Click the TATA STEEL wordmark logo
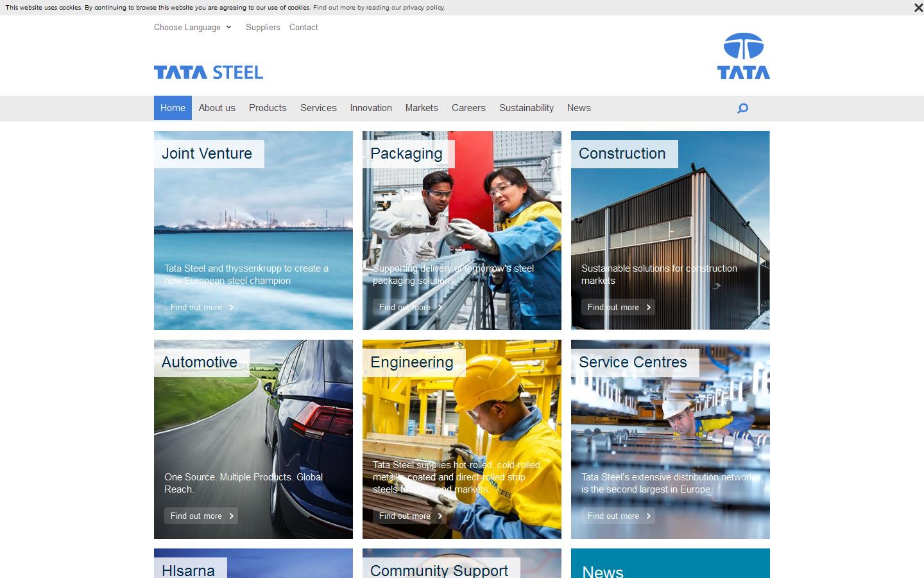The height and width of the screenshot is (578, 924). click(x=208, y=72)
